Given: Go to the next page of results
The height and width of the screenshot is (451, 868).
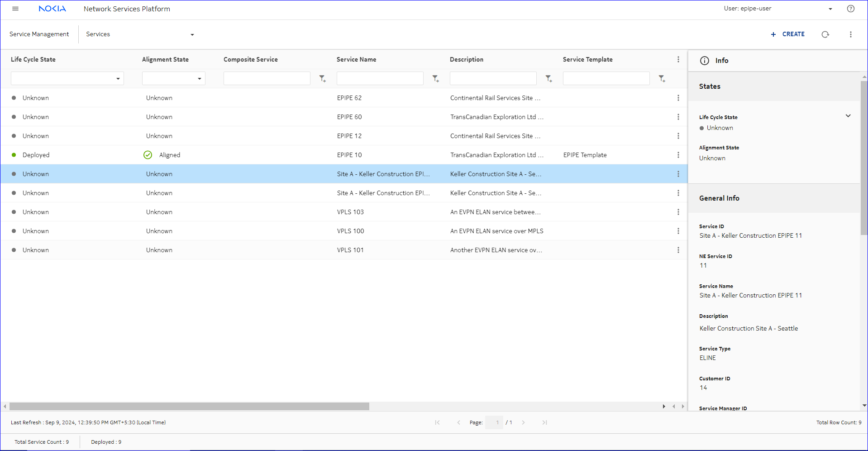Looking at the screenshot, I should (523, 422).
